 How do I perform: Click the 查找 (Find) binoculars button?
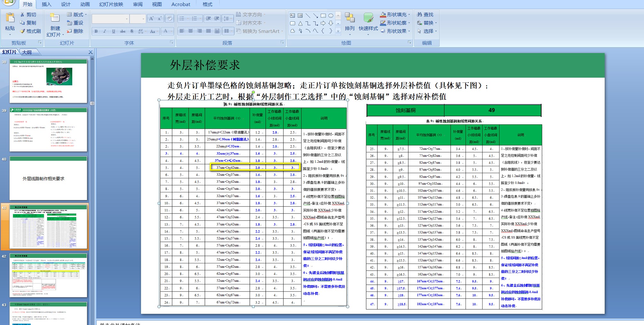425,15
